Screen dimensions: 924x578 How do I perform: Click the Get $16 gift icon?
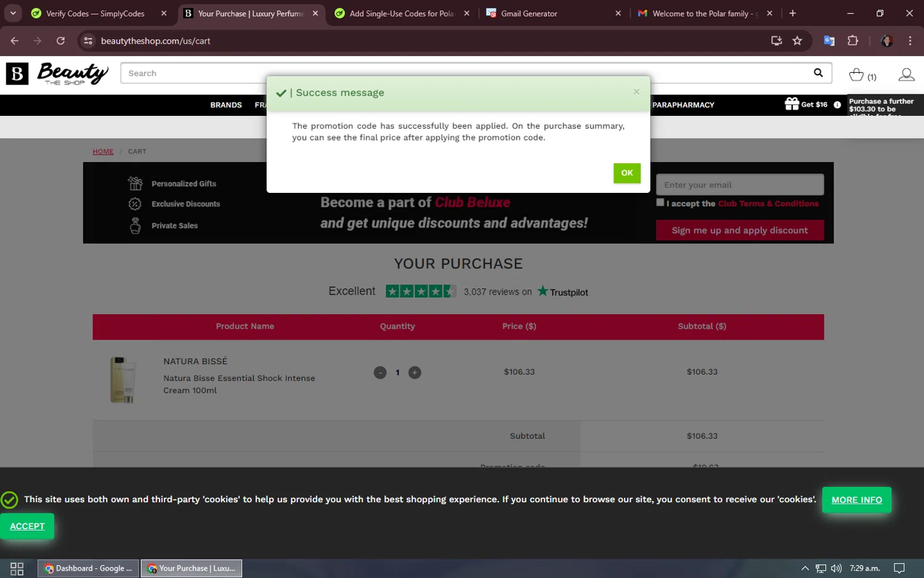tap(792, 104)
